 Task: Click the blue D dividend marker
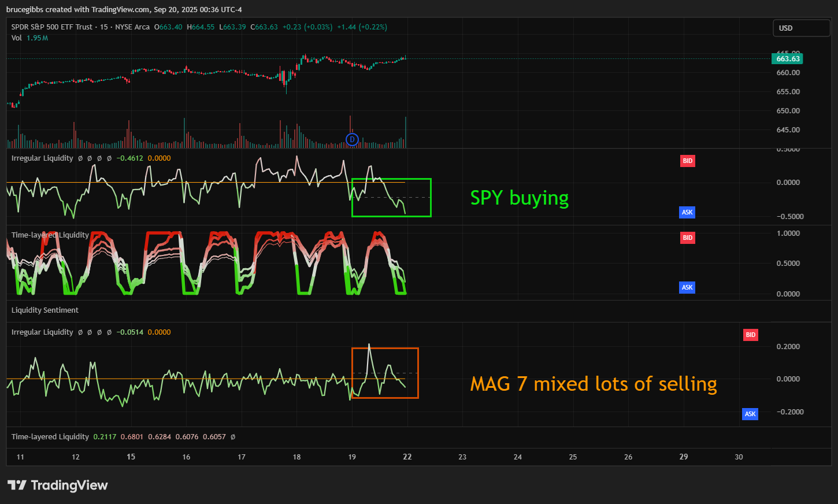click(352, 139)
